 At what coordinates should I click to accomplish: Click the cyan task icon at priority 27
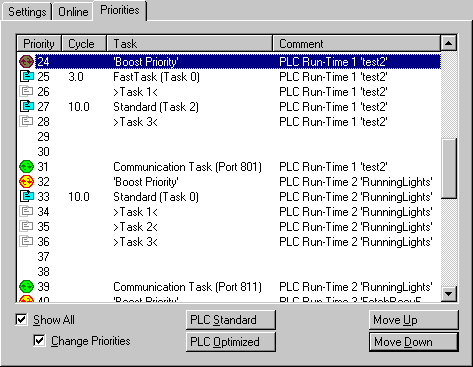click(x=26, y=107)
